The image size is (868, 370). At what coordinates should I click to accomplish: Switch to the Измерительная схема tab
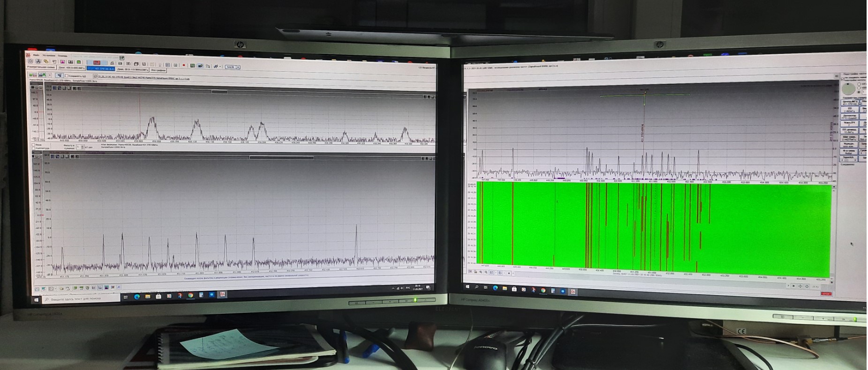click(41, 67)
